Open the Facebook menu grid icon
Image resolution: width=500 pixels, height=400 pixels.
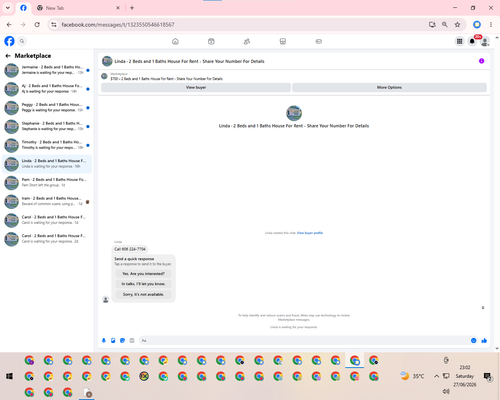[459, 41]
